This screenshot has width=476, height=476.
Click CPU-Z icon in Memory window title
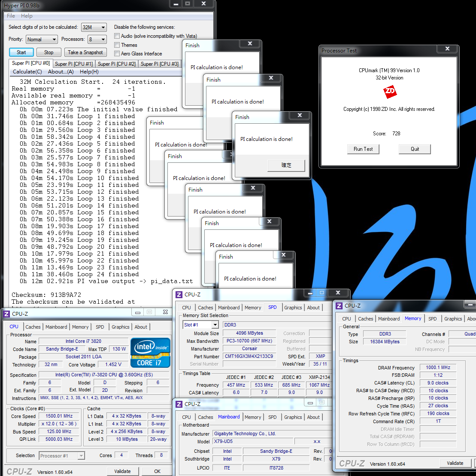(339, 305)
